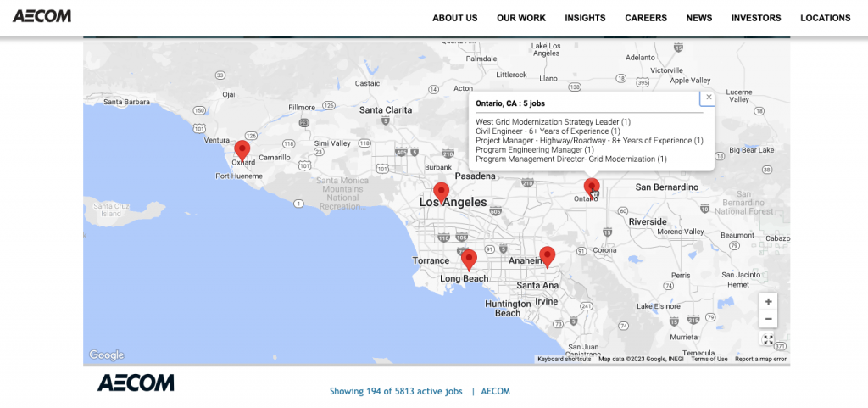868x408 pixels.
Task: Open Project Manager Highway/Roadway job
Action: point(590,141)
